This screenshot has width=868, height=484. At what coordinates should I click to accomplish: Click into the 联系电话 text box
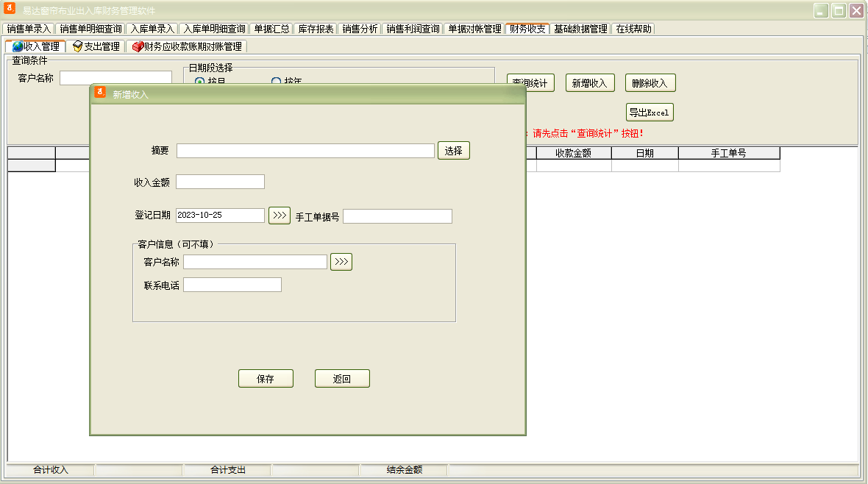coord(232,285)
